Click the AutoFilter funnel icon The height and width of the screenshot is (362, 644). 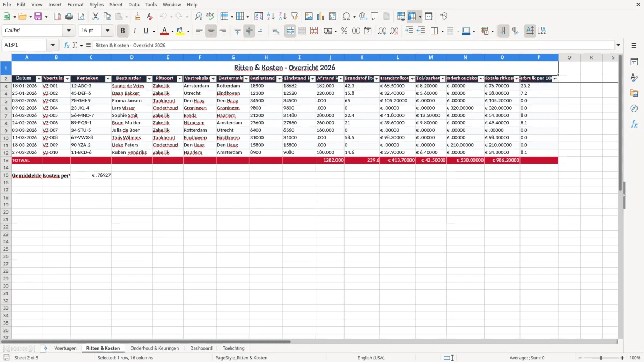tap(295, 17)
